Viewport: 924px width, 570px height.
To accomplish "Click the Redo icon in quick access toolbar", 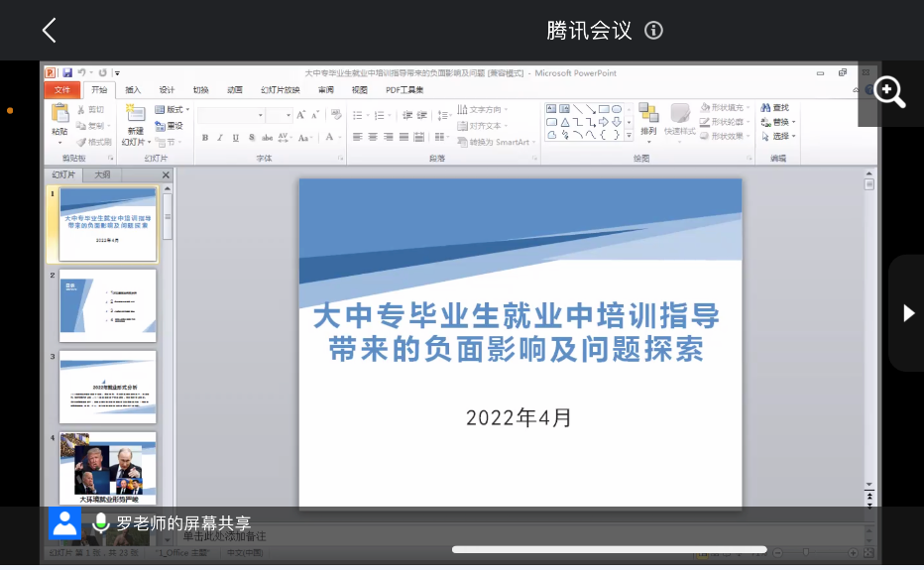I will pos(102,72).
